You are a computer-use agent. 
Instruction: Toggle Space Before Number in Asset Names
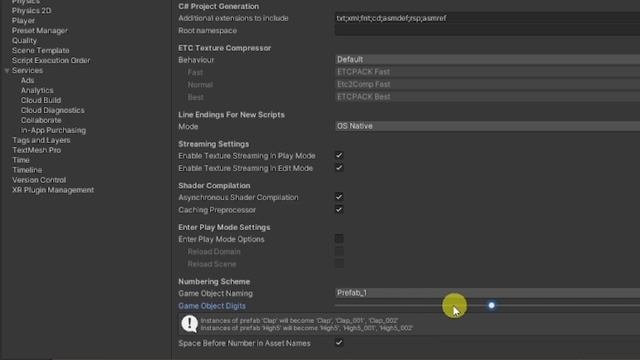click(x=339, y=343)
